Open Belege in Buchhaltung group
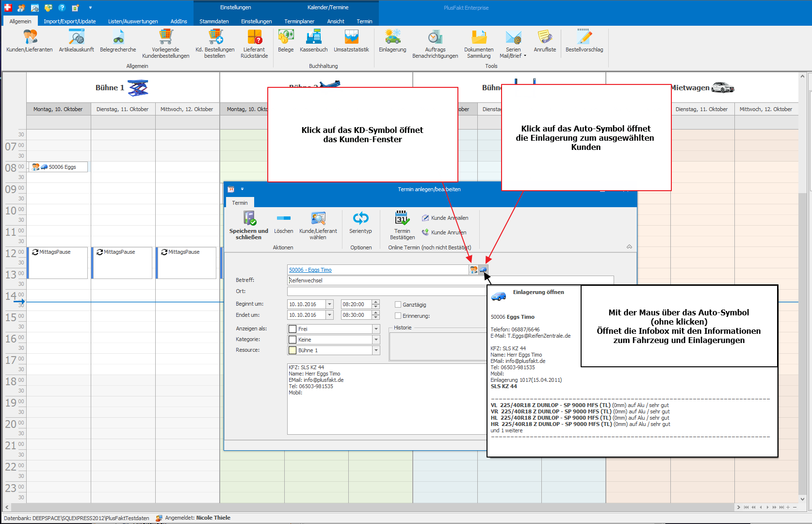Screen dimensions: 812x524 point(286,41)
